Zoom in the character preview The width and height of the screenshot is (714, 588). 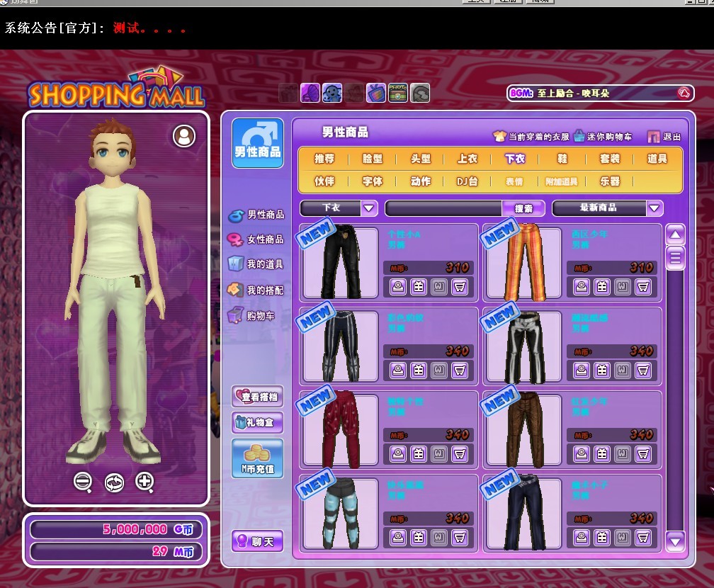click(x=144, y=482)
